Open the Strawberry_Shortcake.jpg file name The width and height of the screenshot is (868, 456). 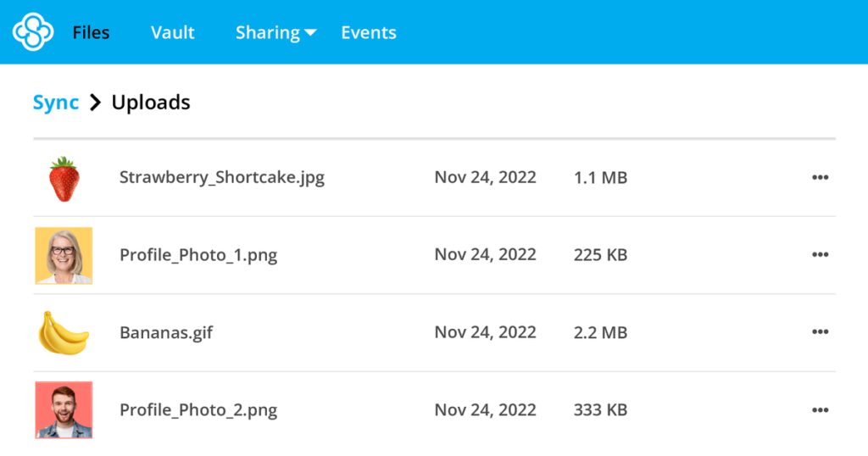coord(222,178)
